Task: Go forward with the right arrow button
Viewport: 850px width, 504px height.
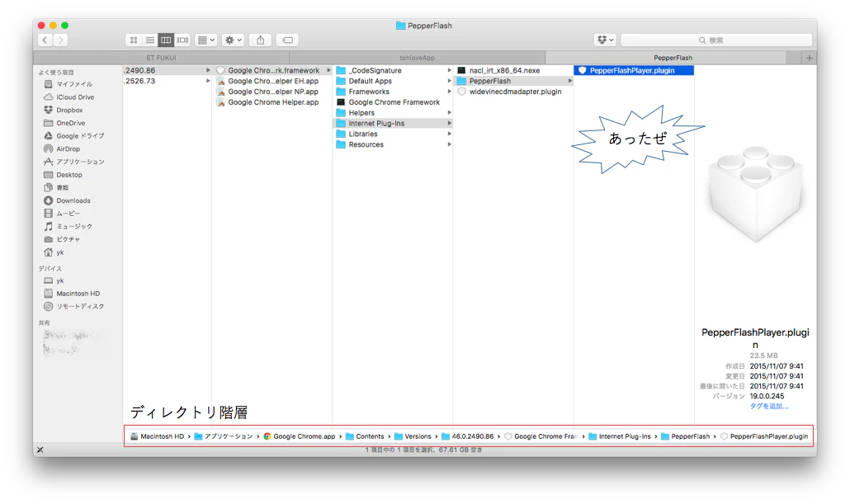Action: click(61, 40)
